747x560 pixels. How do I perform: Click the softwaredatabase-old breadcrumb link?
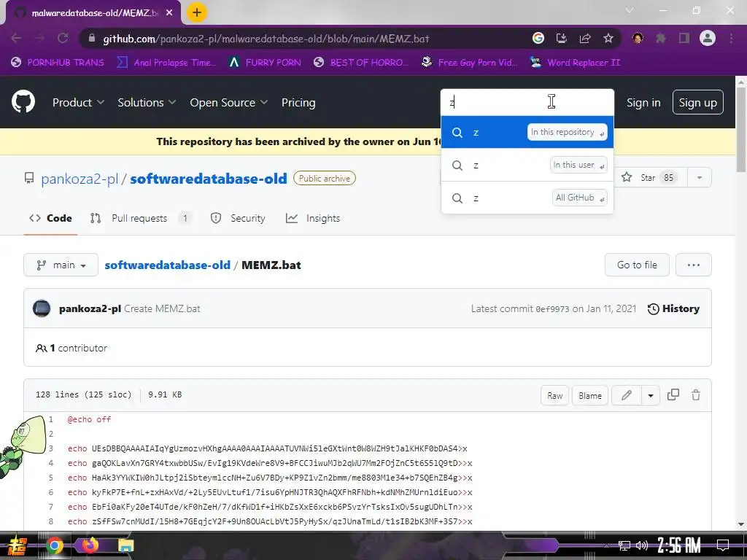(167, 265)
